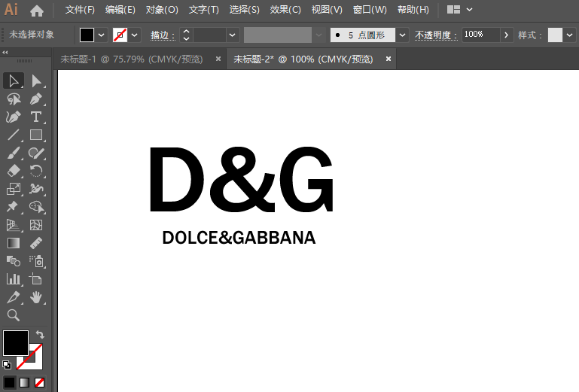Click the toolbox fill color swatch
Screen dimensions: 579x392
pyautogui.click(x=16, y=343)
